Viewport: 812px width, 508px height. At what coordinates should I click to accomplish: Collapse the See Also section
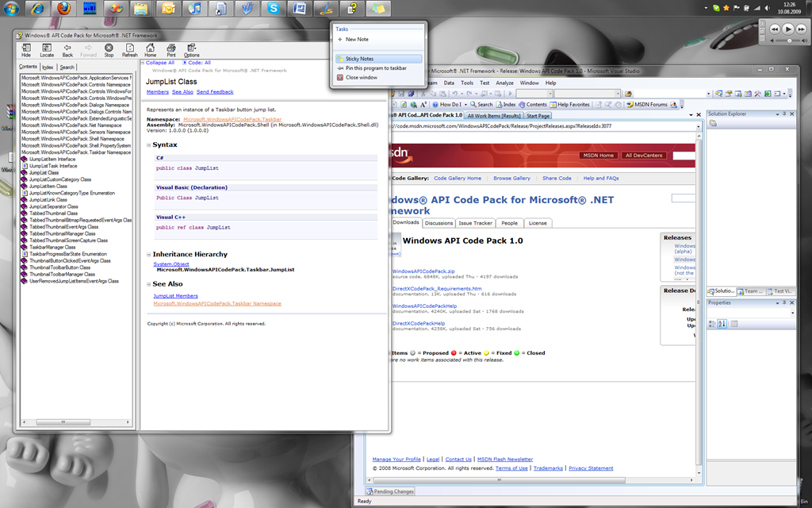(x=148, y=284)
